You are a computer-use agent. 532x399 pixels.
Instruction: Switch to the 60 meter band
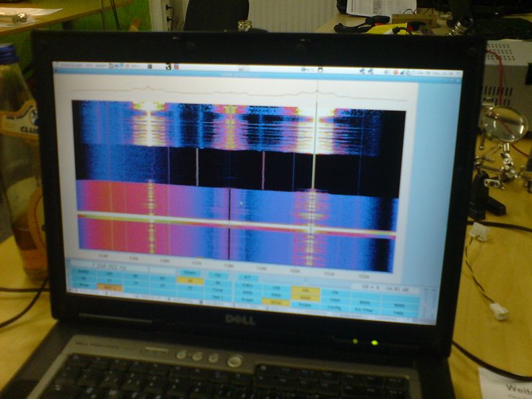162,278
